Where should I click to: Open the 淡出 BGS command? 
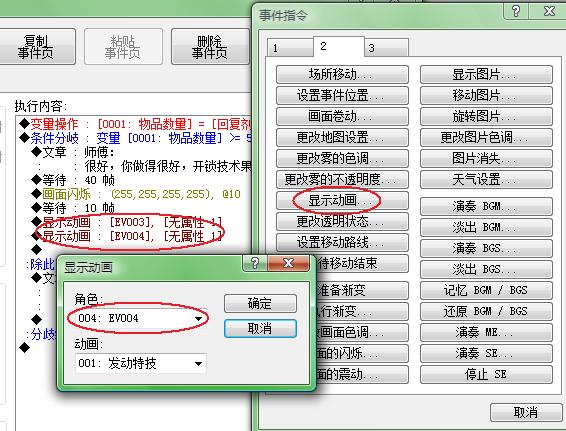pyautogui.click(x=486, y=269)
